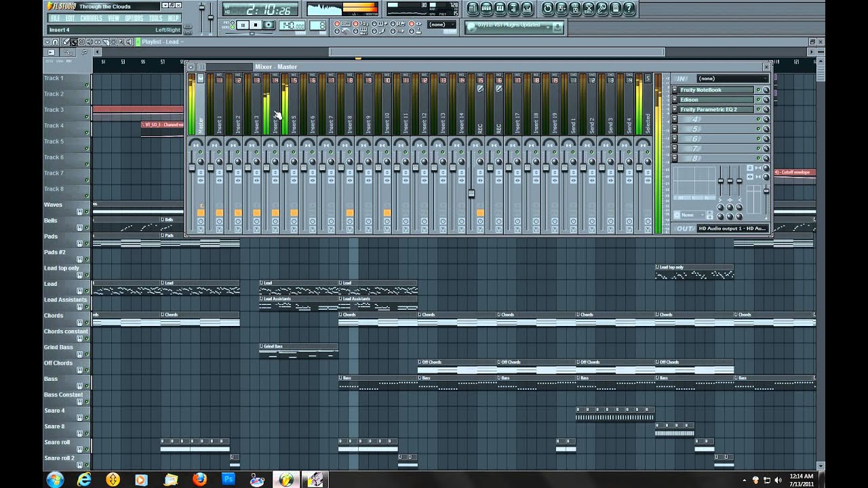Select the playlist draw pencil tool
This screenshot has width=868, height=488.
coord(66,42)
